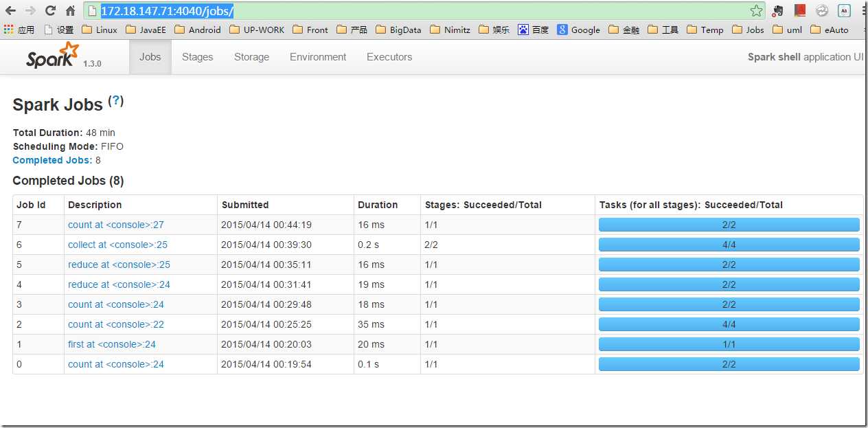Switch to the Storage tab

tap(251, 57)
